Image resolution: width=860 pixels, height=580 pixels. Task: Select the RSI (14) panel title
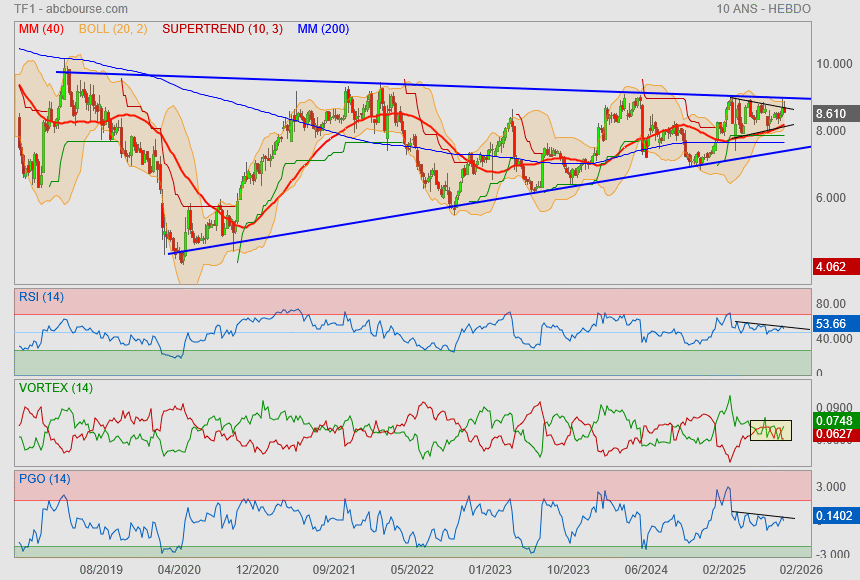[x=41, y=296]
